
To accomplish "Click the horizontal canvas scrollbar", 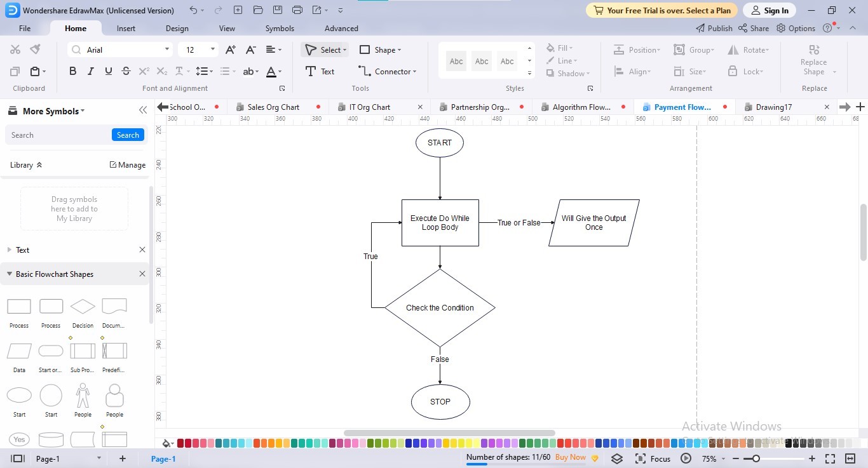I will [449, 433].
